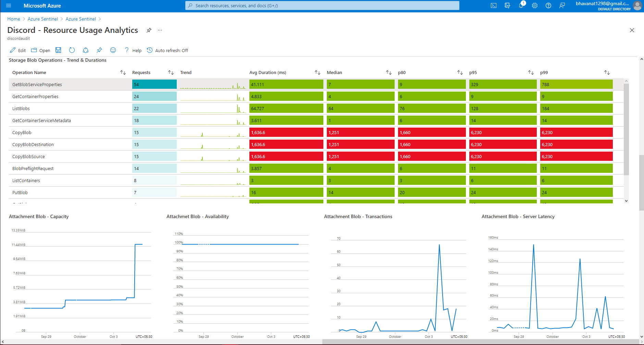The width and height of the screenshot is (644, 345).
Task: Click the table's scroll-down arrow
Action: pyautogui.click(x=627, y=201)
